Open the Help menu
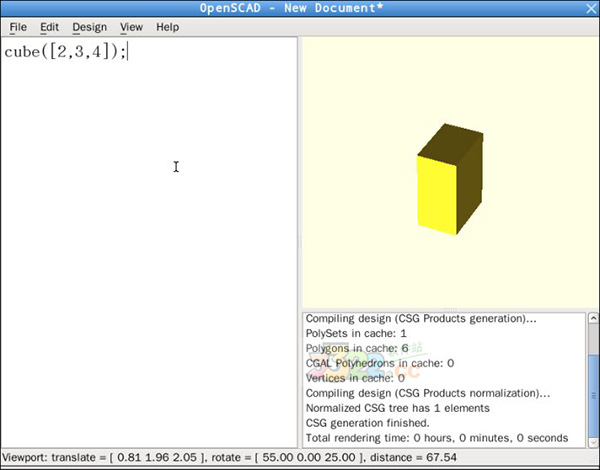 tap(168, 27)
